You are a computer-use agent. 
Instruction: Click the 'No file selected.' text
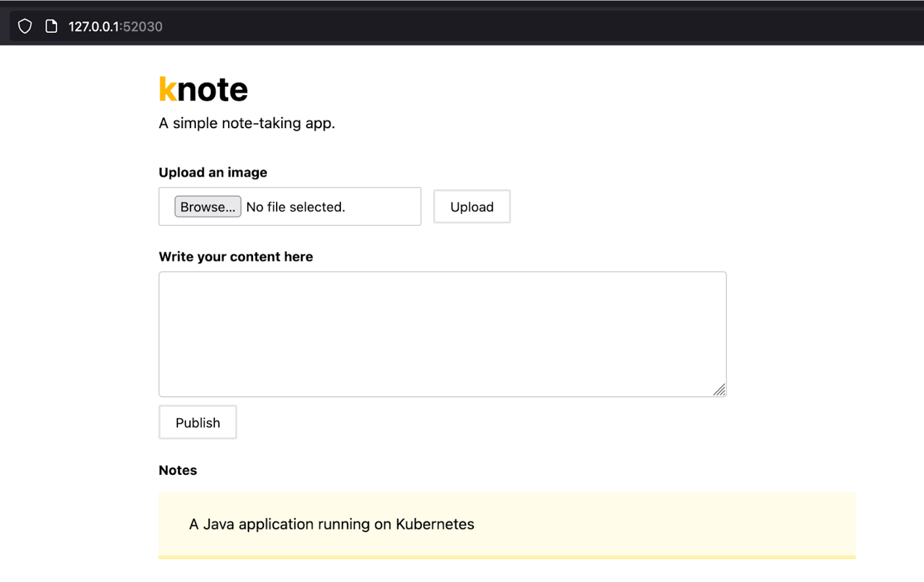pyautogui.click(x=295, y=207)
